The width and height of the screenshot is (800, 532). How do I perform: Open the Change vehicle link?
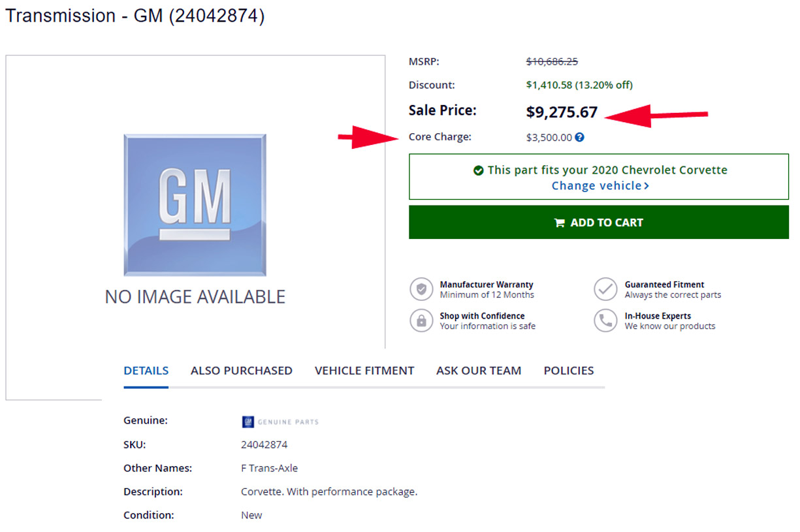pos(596,186)
